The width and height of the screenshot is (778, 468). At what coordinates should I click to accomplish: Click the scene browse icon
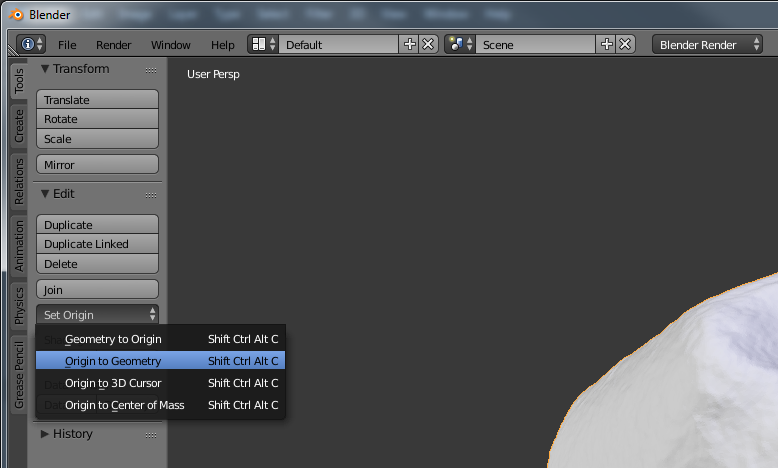pos(459,45)
